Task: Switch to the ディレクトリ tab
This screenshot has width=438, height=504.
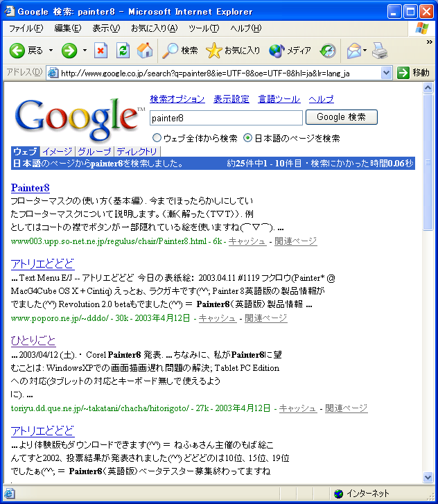Action: pyautogui.click(x=137, y=151)
